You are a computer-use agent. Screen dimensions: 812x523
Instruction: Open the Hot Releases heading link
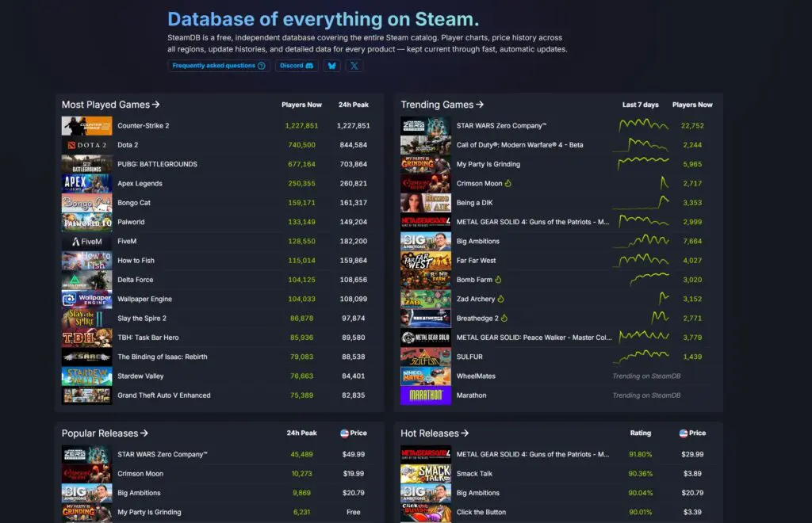point(435,433)
